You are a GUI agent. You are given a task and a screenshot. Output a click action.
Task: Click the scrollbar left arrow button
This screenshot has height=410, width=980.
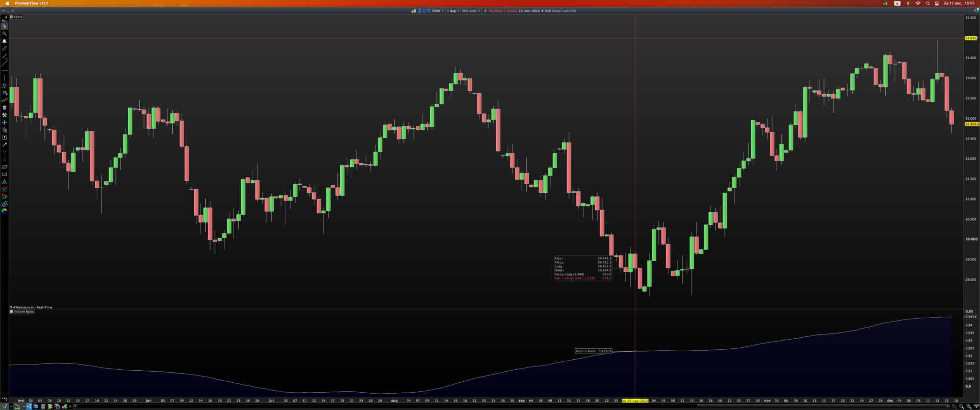coord(75,406)
